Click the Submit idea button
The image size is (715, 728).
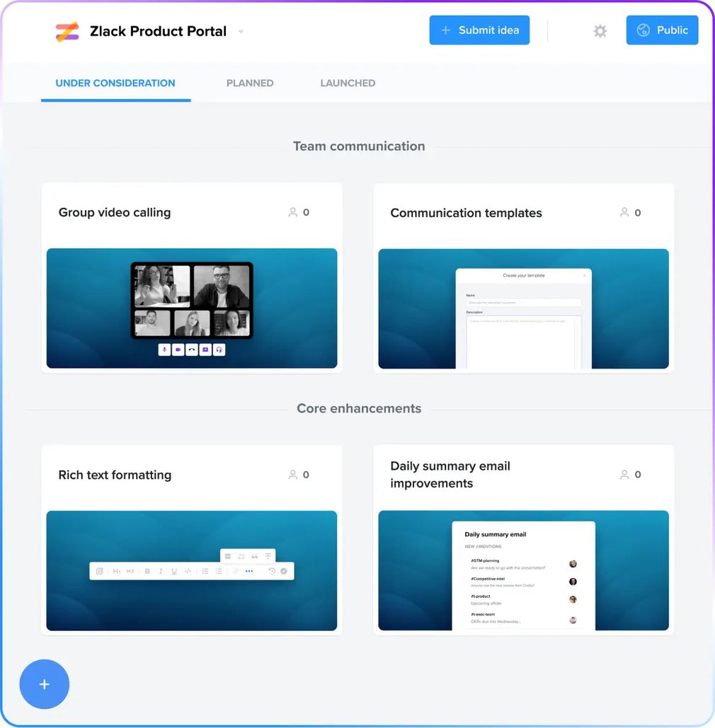(x=479, y=30)
